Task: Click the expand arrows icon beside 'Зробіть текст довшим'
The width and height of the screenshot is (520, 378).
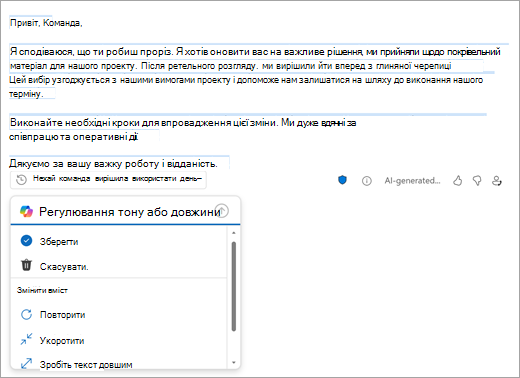Action: [26, 363]
